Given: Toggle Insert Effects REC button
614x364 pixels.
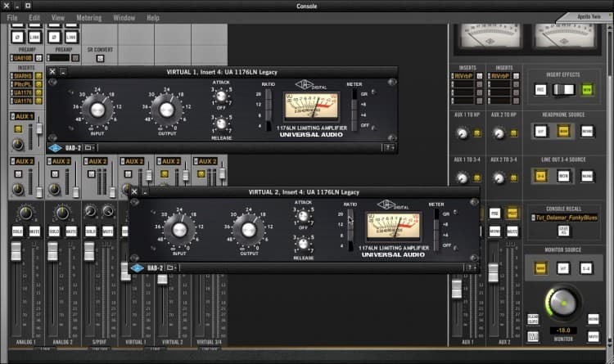Looking at the screenshot, I should tap(540, 90).
